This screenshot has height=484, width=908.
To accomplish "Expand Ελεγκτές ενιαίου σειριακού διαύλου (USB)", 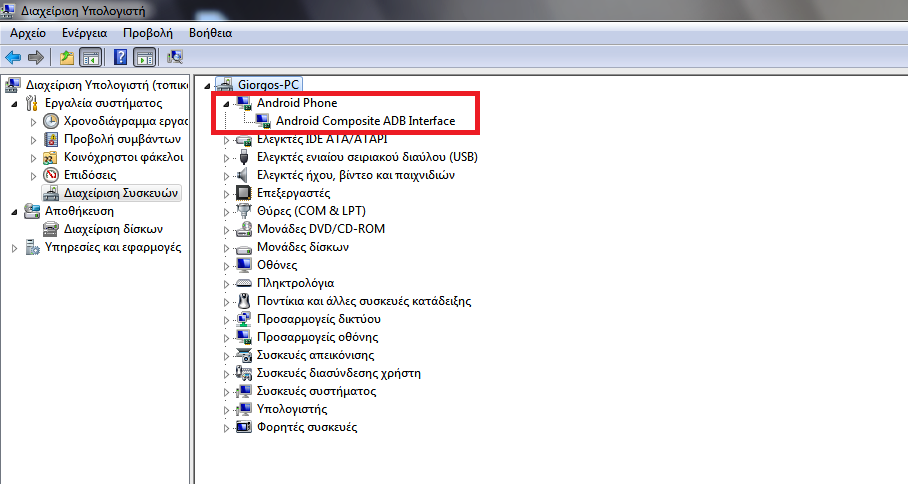I will tap(226, 157).
